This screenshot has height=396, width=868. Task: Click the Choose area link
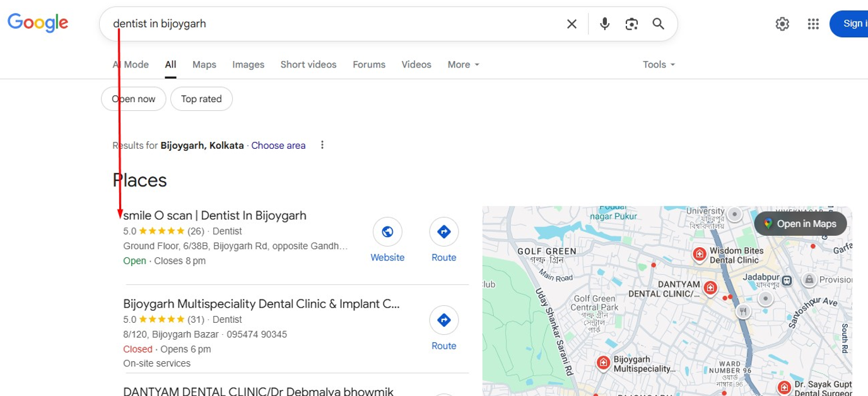[x=278, y=145]
